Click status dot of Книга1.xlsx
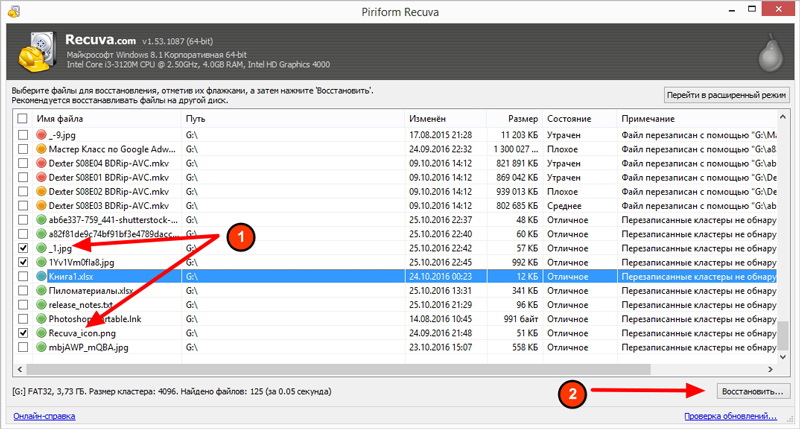Screen dimensions: 800x429 point(41,276)
